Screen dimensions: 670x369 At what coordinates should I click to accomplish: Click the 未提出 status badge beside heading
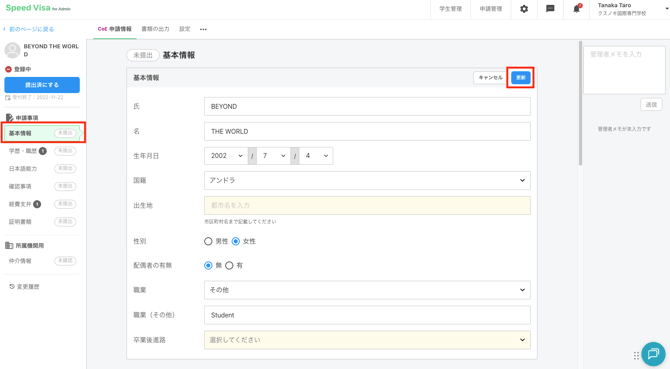point(143,55)
